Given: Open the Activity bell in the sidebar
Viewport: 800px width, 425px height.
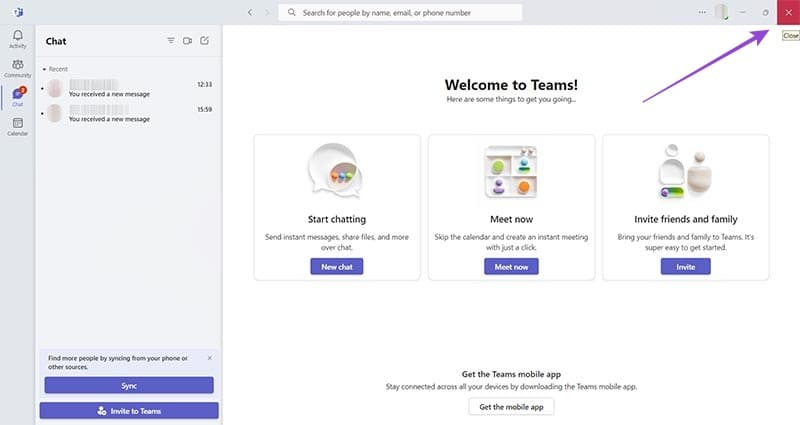Looking at the screenshot, I should (17, 39).
